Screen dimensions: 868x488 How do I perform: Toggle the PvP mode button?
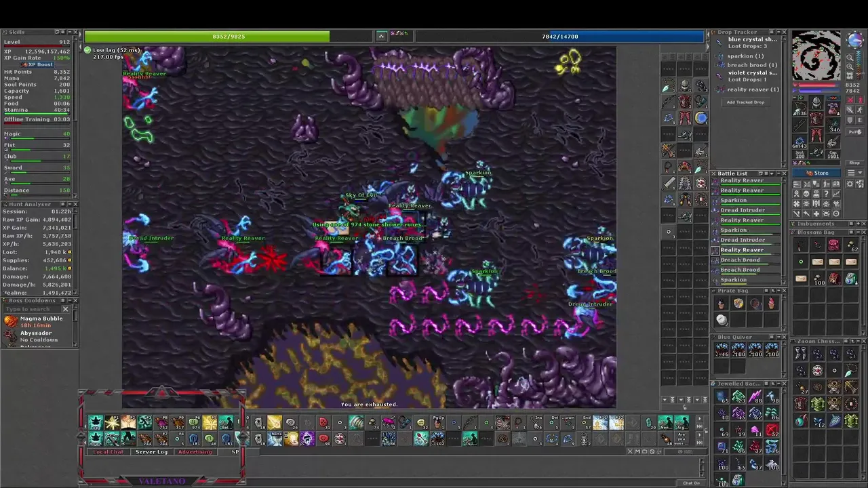(x=854, y=131)
